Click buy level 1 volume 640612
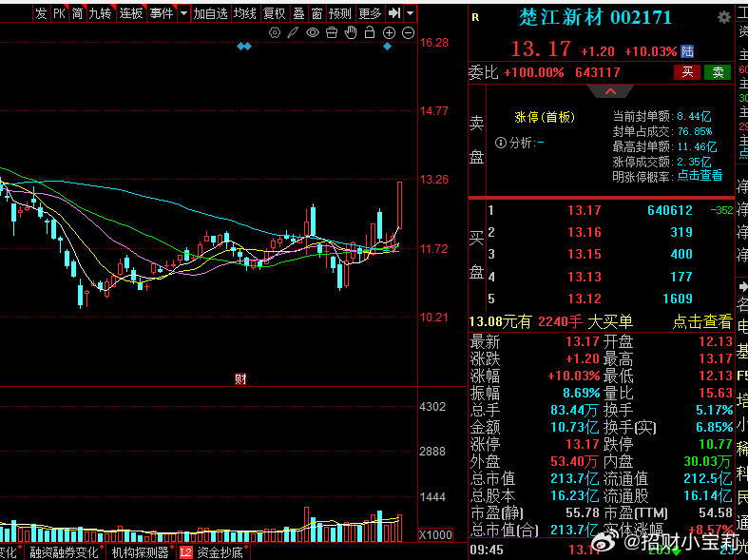 (670, 210)
